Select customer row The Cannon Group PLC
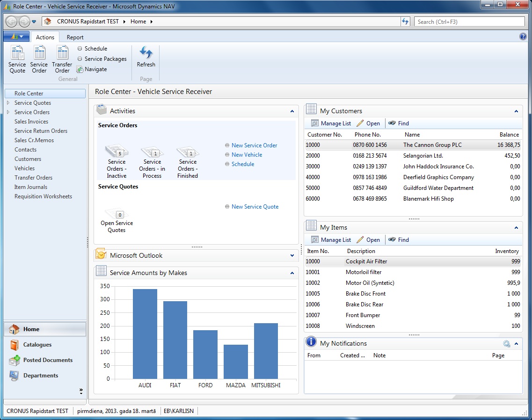The image size is (532, 420). 413,145
